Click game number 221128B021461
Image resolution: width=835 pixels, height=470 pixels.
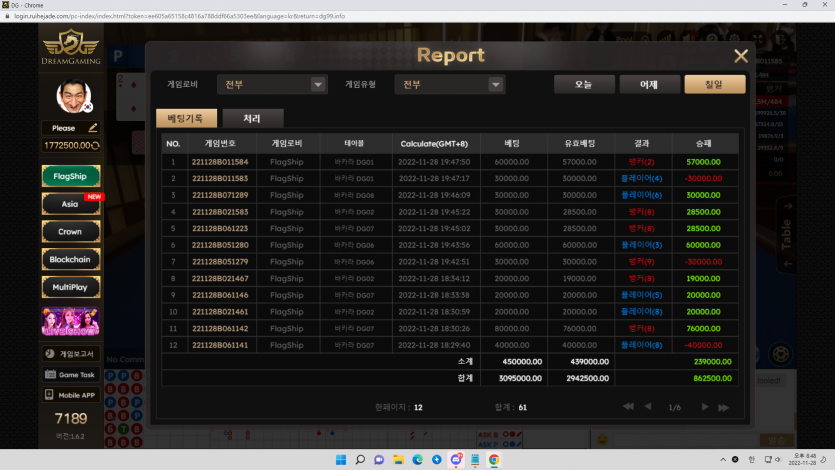pyautogui.click(x=220, y=311)
